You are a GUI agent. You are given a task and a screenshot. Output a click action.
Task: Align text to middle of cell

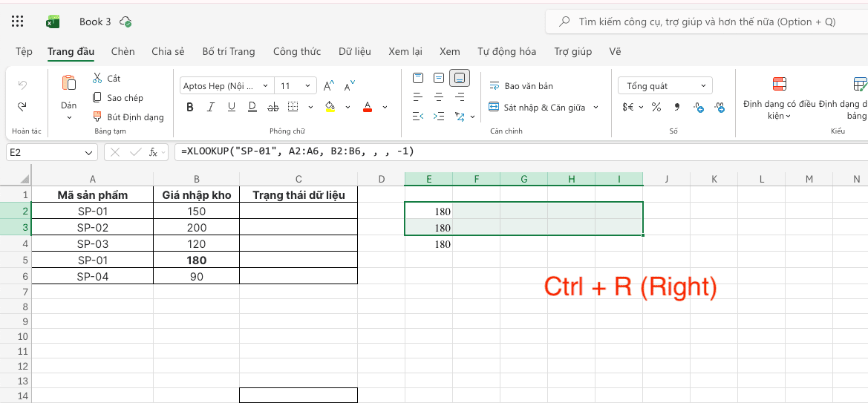[x=438, y=77]
